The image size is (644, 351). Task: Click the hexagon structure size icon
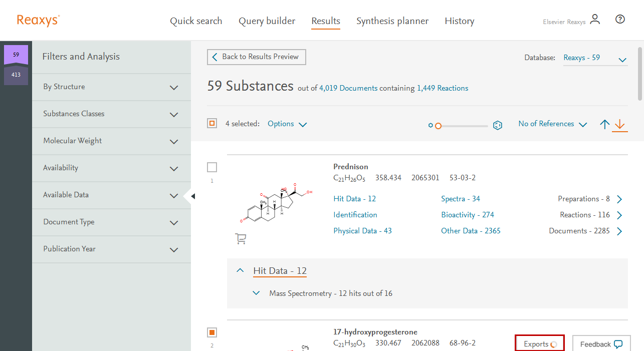tap(498, 125)
